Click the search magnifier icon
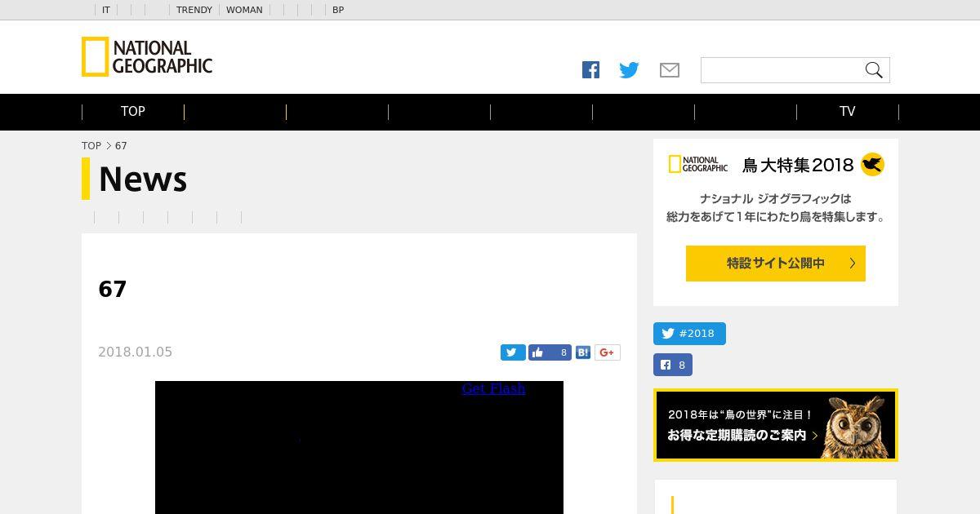The width and height of the screenshot is (980, 514). (x=874, y=70)
